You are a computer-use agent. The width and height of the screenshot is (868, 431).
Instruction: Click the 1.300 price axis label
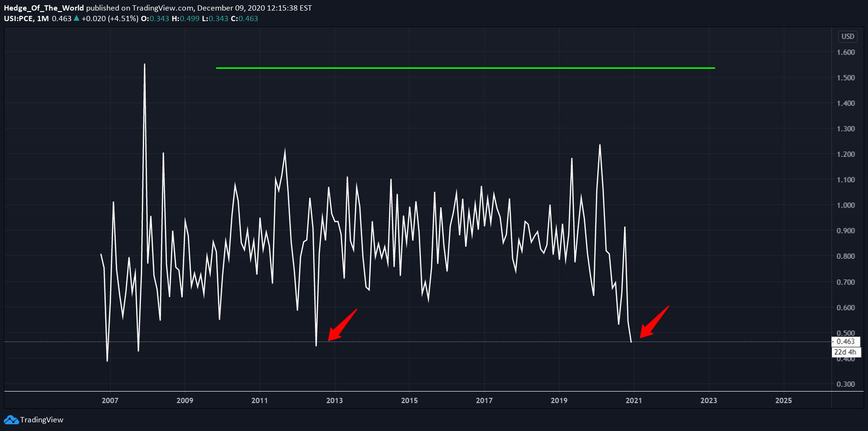click(846, 128)
